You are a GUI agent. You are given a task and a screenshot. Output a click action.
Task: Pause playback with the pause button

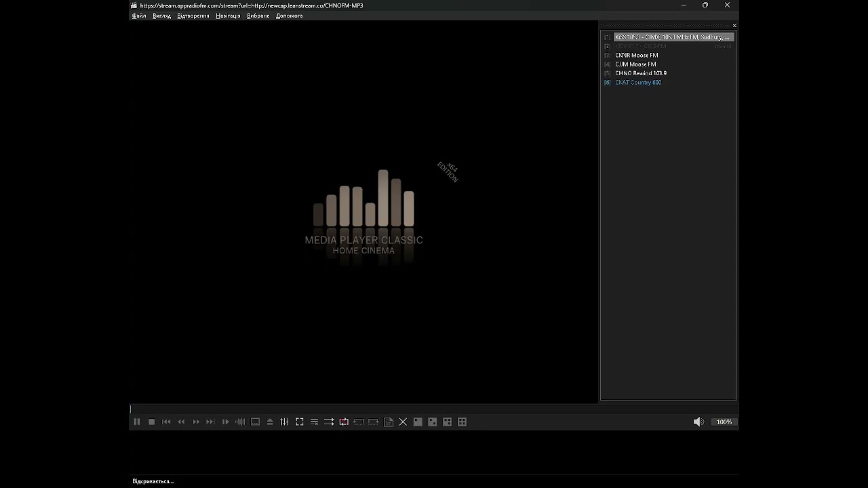[137, 422]
